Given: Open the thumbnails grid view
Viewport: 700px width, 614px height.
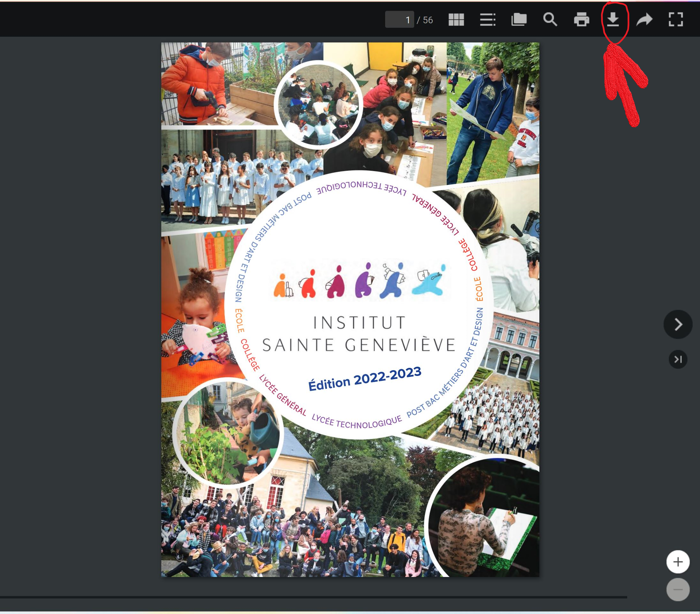Looking at the screenshot, I should tap(456, 20).
